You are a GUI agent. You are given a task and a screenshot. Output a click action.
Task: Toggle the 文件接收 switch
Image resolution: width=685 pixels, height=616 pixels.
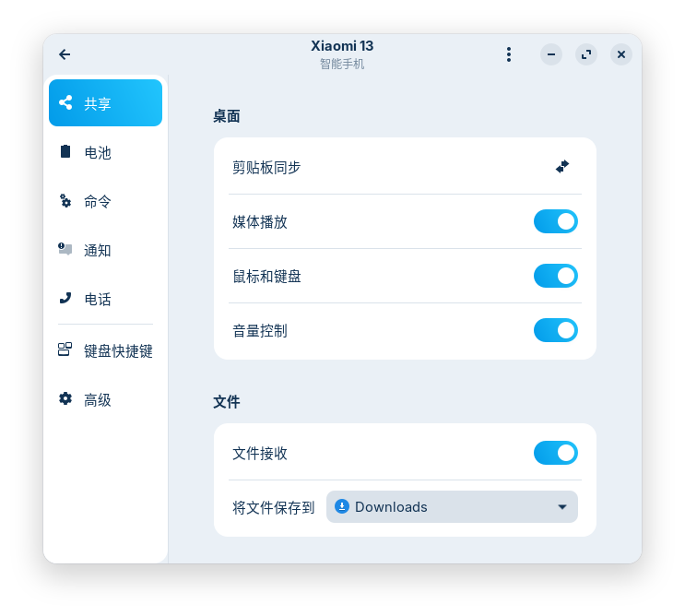click(x=556, y=453)
